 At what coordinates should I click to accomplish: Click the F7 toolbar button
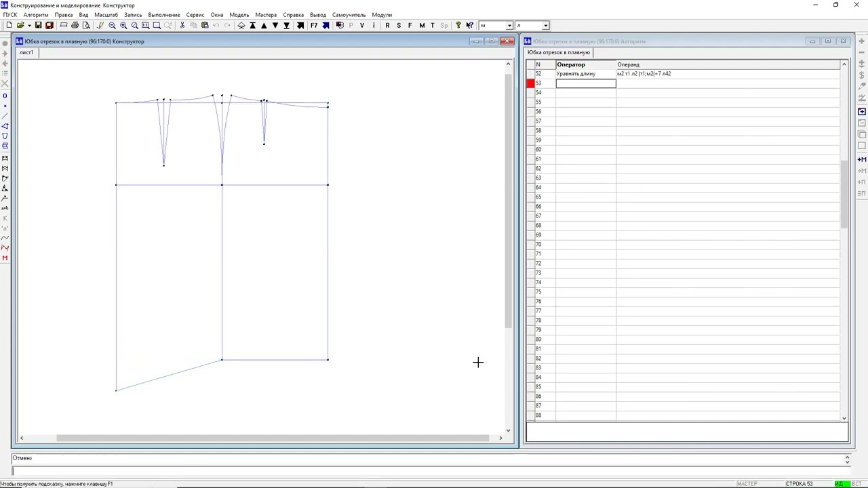pyautogui.click(x=314, y=25)
